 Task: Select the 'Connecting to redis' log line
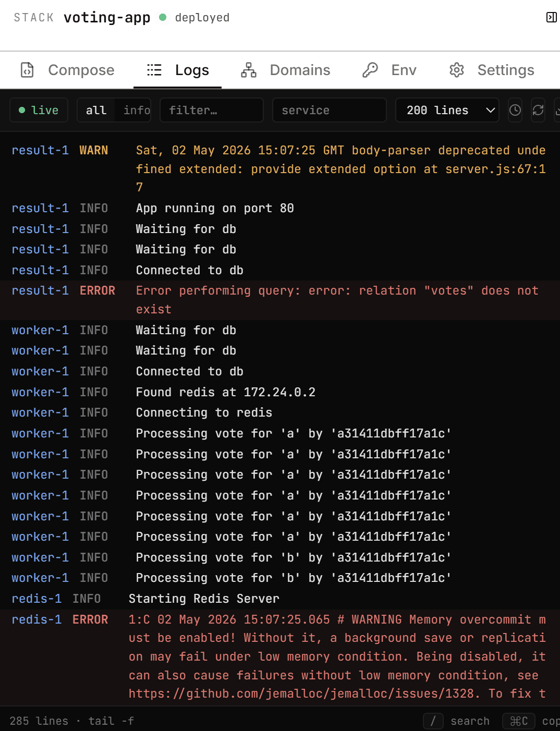click(x=280, y=412)
